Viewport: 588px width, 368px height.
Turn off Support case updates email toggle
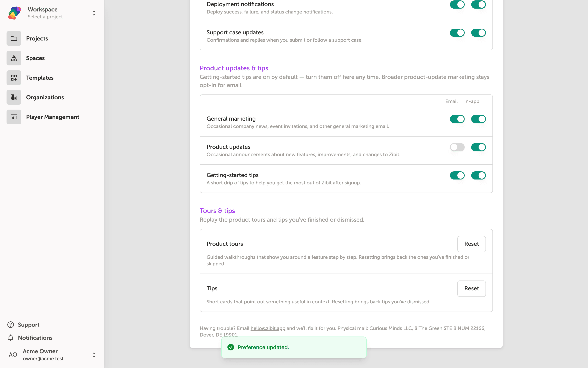click(457, 33)
